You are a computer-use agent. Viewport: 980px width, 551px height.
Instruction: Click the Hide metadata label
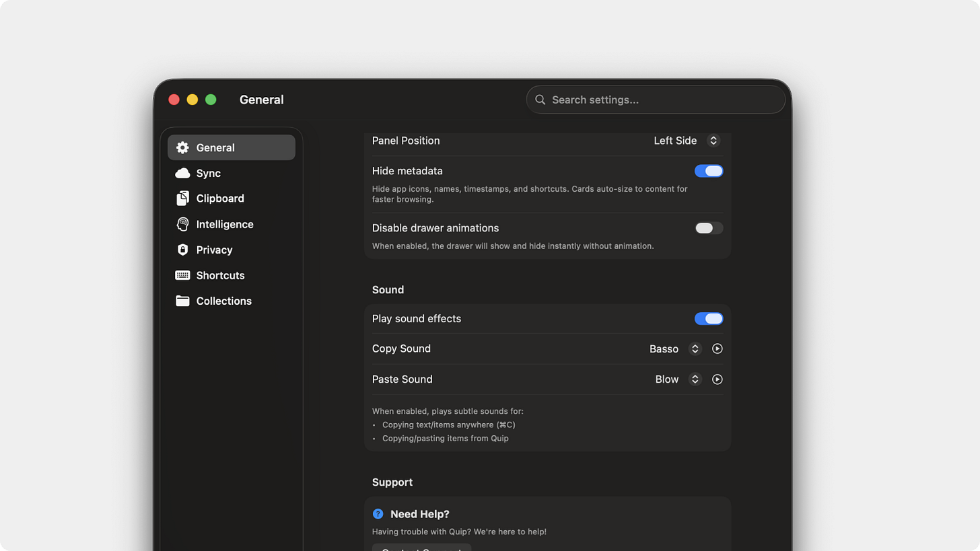coord(407,171)
